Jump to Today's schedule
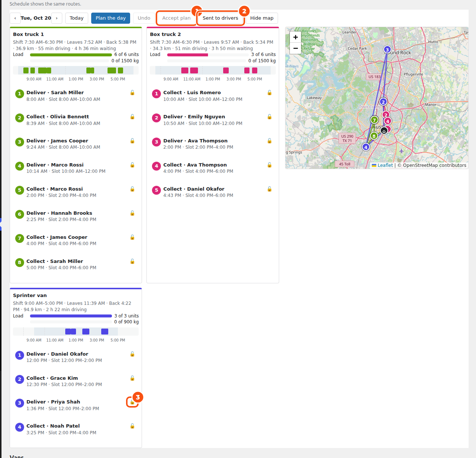The height and width of the screenshot is (458, 476). point(77,18)
